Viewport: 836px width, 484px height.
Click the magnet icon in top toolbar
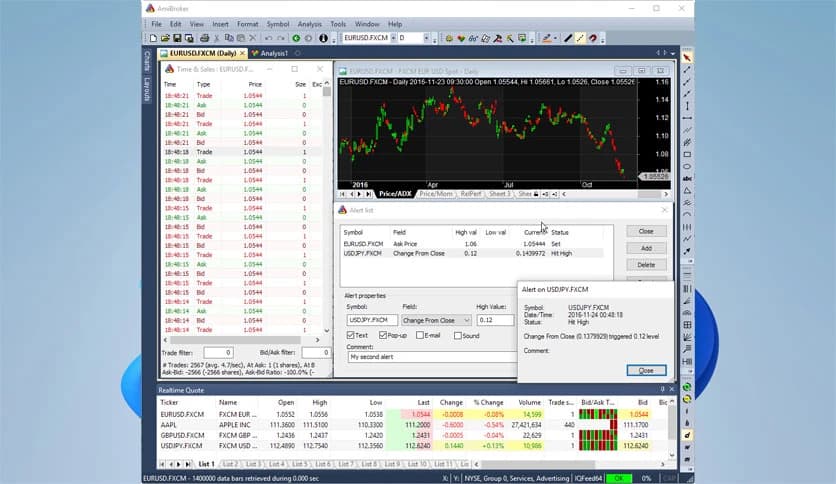pyautogui.click(x=592, y=38)
